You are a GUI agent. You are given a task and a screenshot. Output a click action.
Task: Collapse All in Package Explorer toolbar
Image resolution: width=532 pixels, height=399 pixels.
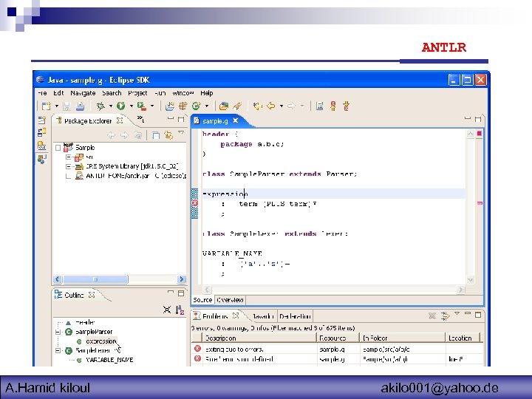tap(156, 135)
